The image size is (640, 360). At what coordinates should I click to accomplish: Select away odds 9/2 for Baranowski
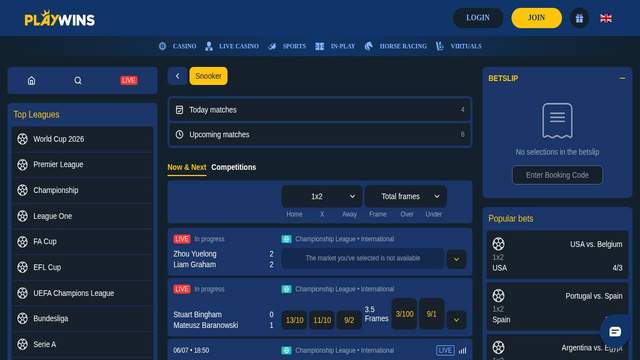click(x=349, y=320)
